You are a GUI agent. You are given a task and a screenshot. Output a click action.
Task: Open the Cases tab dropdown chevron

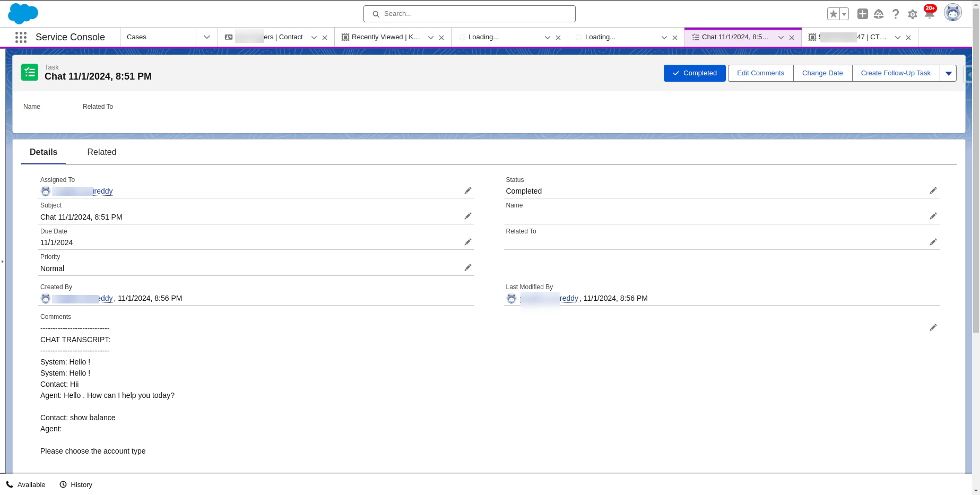[206, 37]
